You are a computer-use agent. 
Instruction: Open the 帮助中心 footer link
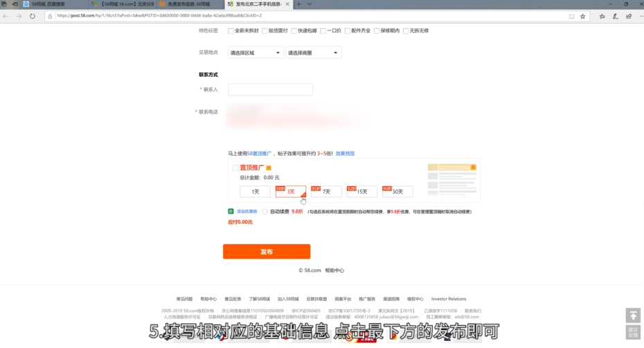[x=208, y=299]
